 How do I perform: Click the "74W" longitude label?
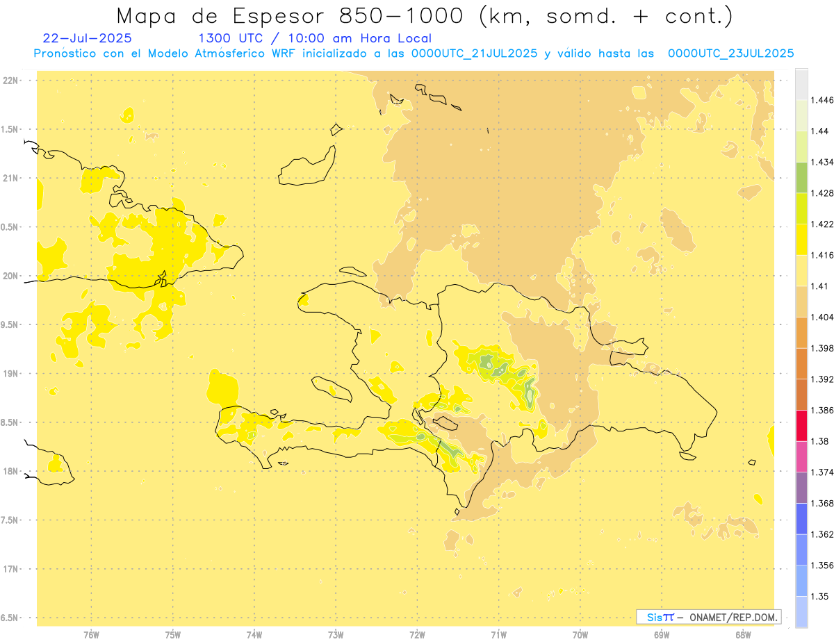(x=254, y=635)
